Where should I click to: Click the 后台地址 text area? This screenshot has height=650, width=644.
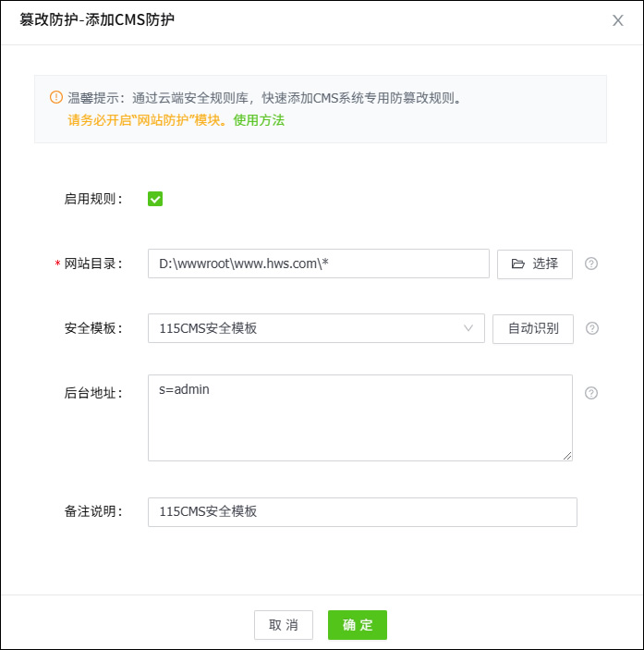(359, 417)
